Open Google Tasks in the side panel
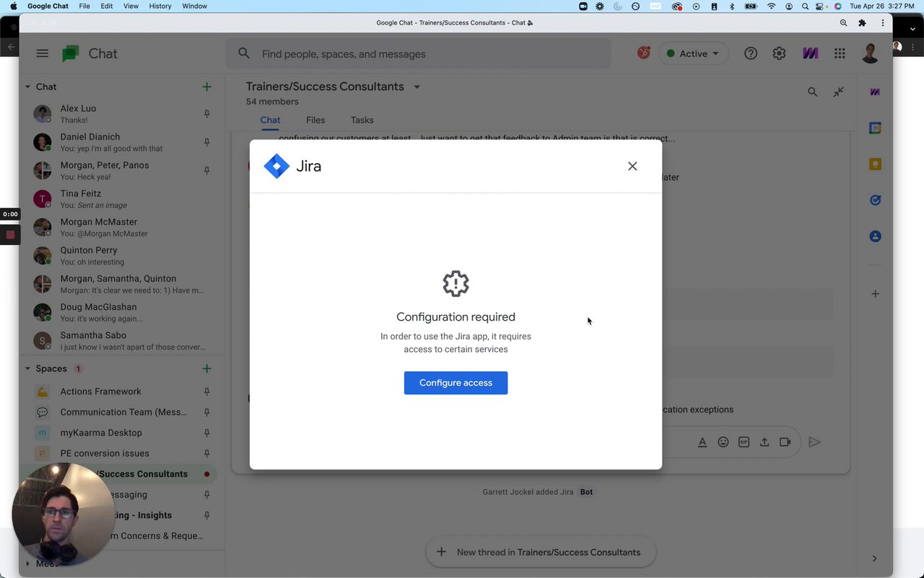Viewport: 924px width, 578px height. click(875, 200)
